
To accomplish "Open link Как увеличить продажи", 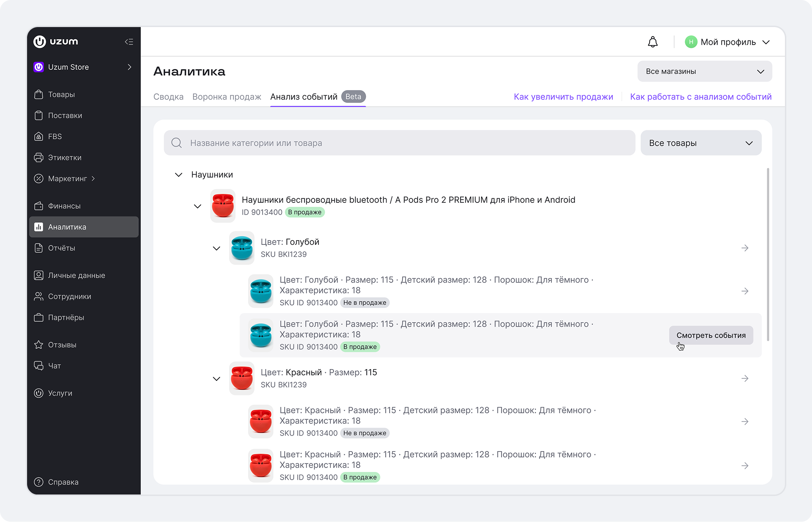I will (563, 96).
